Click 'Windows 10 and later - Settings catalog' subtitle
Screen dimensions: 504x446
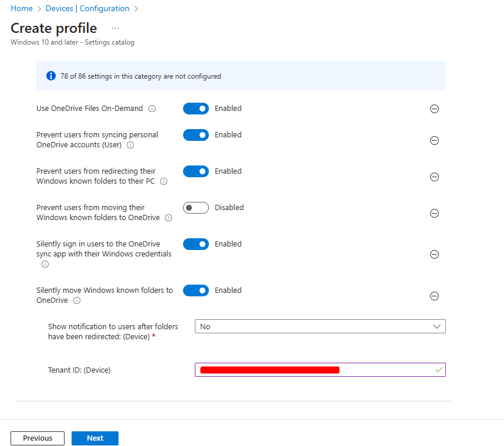coord(72,42)
